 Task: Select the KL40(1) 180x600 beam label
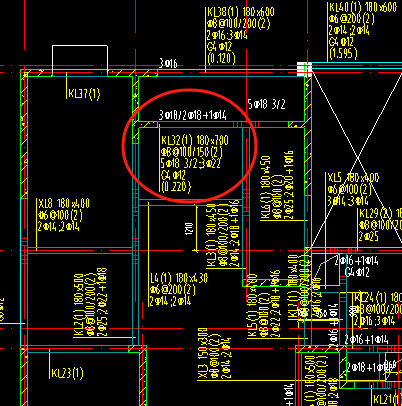363,7
